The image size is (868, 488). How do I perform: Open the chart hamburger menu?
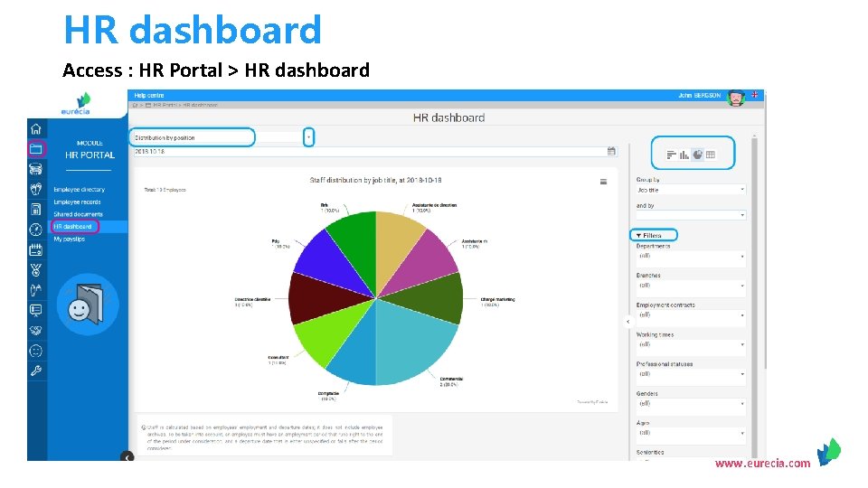point(603,182)
